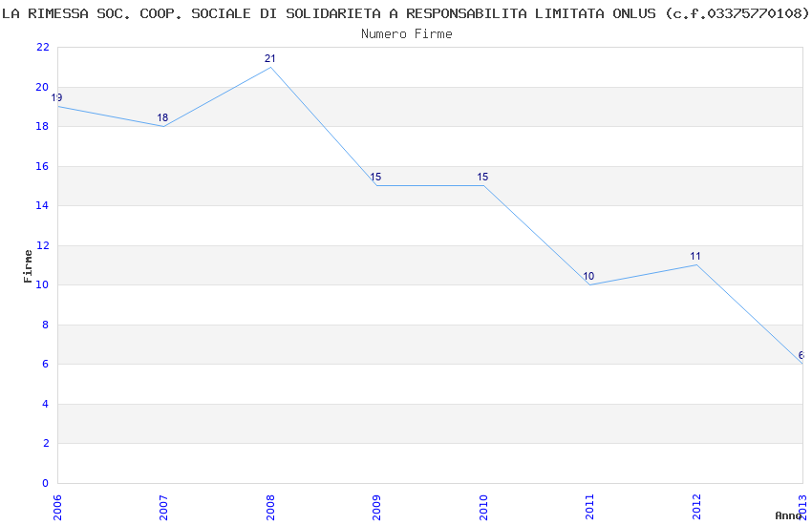This screenshot has width=812, height=525.
Task: Click the 2010 data label 15
Action: pyautogui.click(x=482, y=177)
